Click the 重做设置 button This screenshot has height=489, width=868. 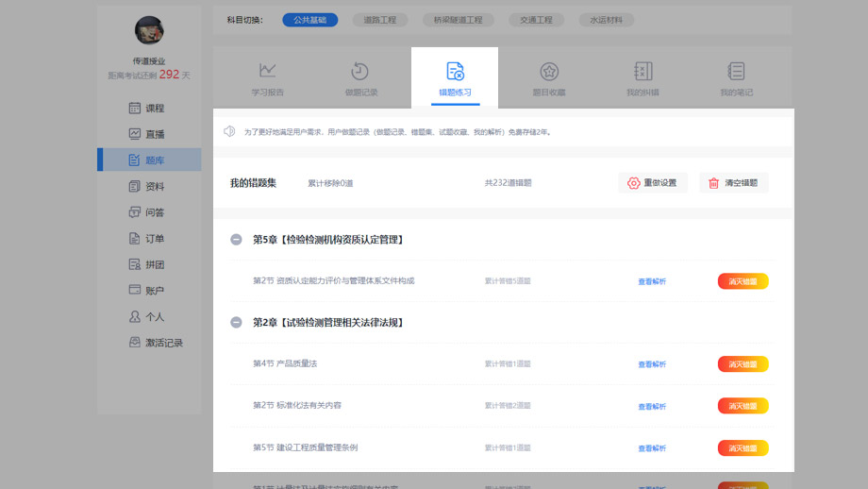[653, 183]
